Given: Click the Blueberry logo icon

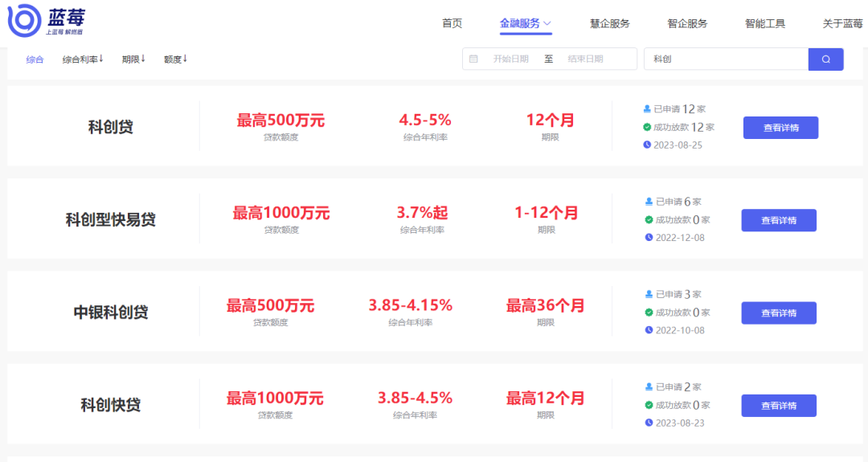Looking at the screenshot, I should click(24, 21).
